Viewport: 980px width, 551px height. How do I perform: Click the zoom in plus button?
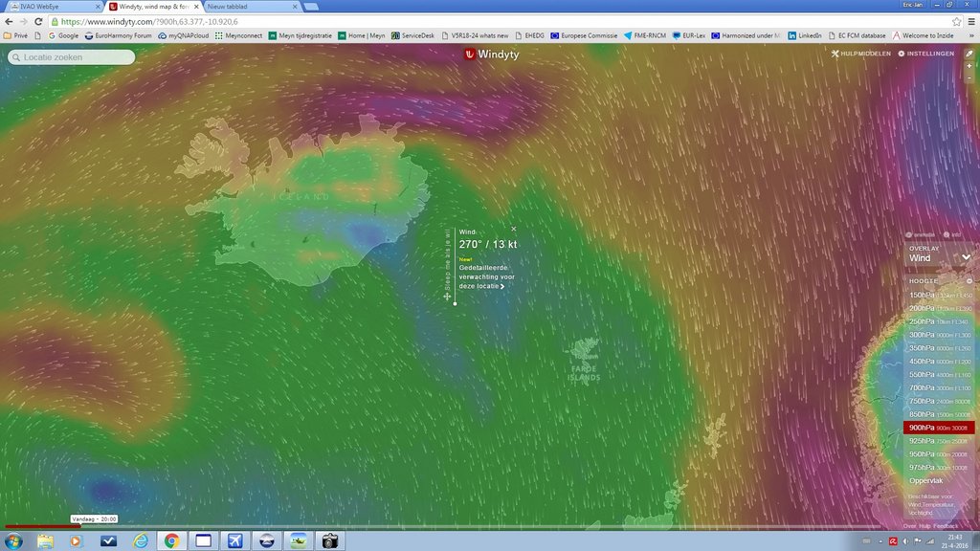coord(969,67)
